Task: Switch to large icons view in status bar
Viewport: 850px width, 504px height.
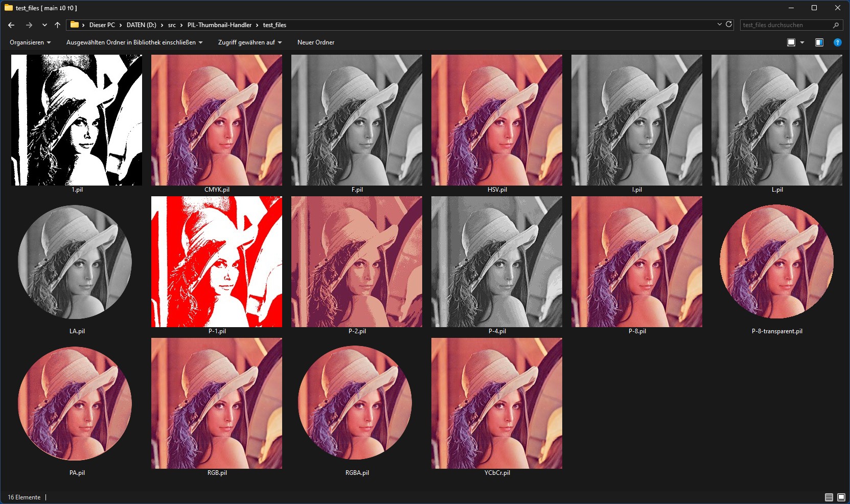Action: [841, 497]
